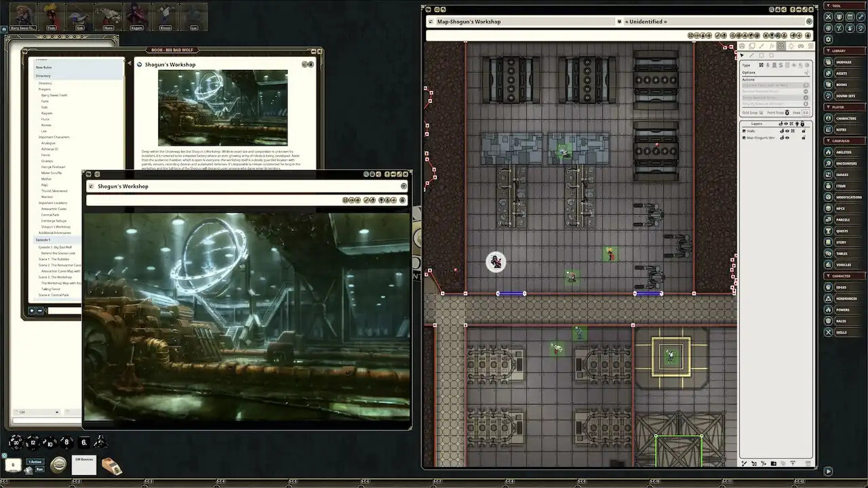Open the Encounters panel from the sidebar
This screenshot has width=868, height=488.
(x=845, y=163)
